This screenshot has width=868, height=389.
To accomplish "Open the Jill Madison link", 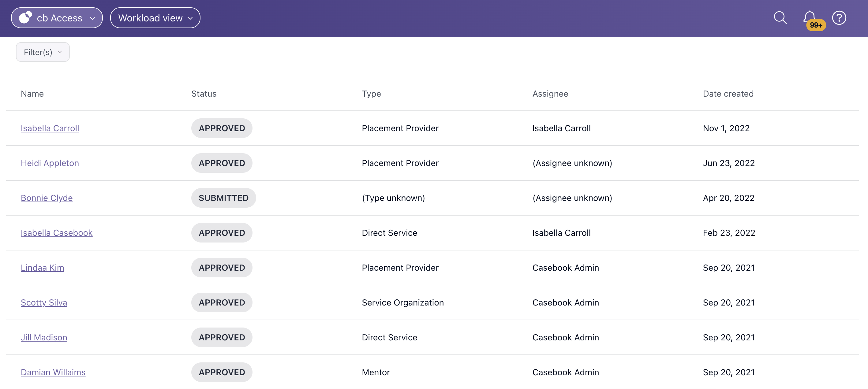I will tap(44, 338).
